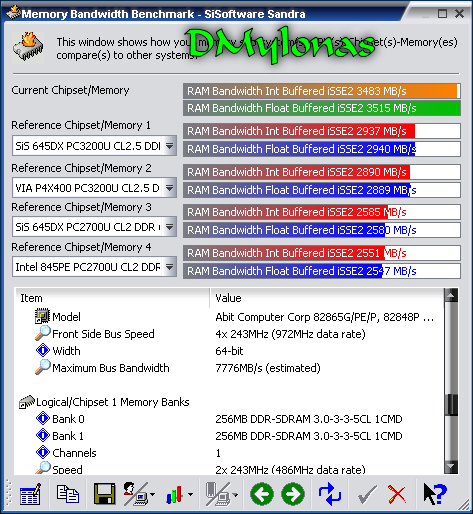Click the Current Chipset/Memory label
Image resolution: width=473 pixels, height=514 pixels.
pos(70,90)
